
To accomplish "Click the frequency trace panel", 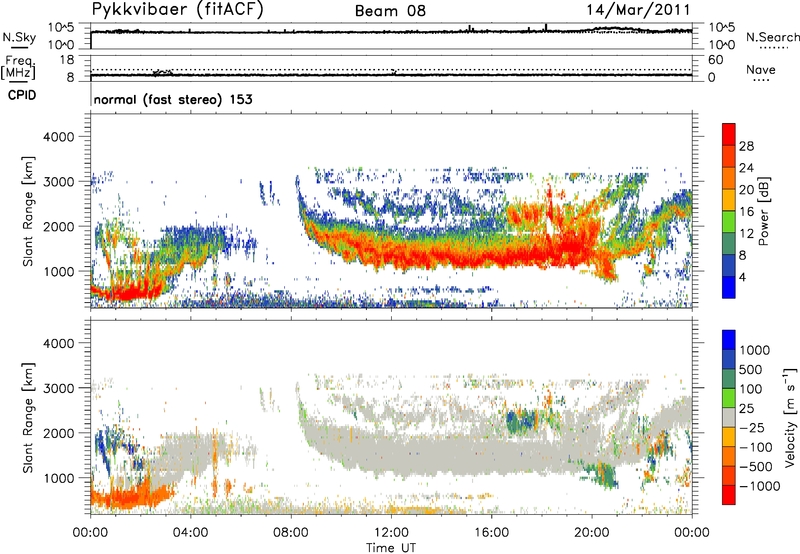I will pos(391,68).
